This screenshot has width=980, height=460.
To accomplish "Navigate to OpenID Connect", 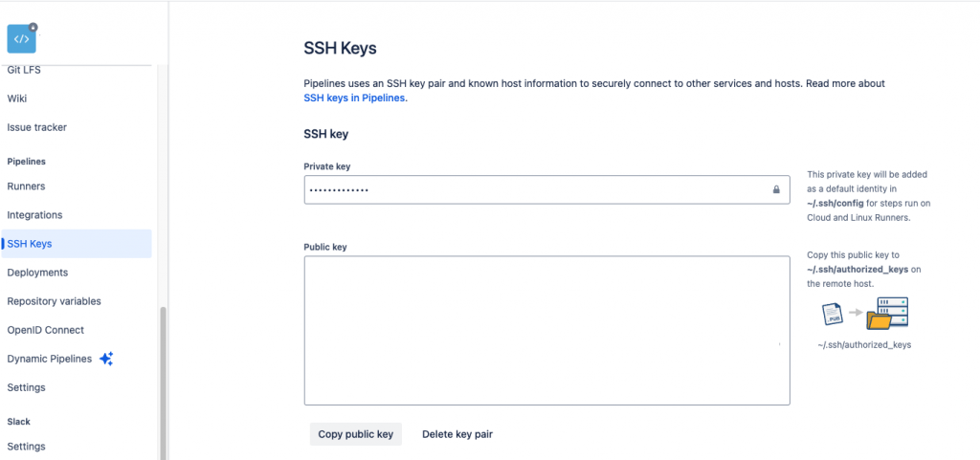I will click(46, 330).
